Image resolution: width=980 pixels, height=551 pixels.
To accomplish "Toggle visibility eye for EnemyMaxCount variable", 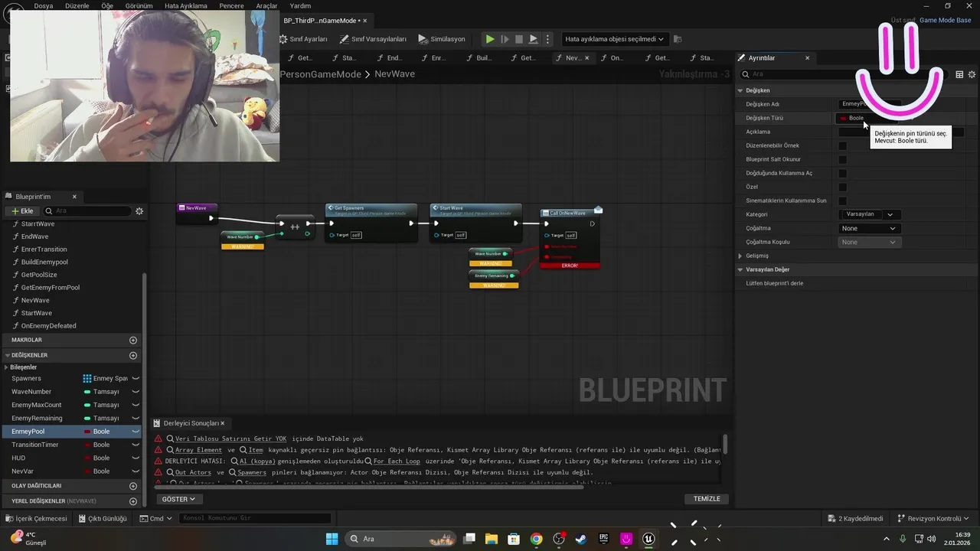I will coord(136,405).
